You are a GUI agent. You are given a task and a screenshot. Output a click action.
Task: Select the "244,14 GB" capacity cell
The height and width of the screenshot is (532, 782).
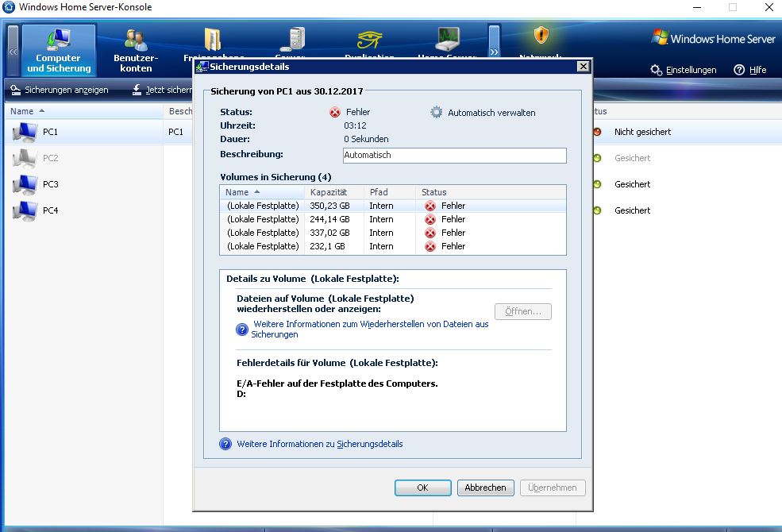329,219
